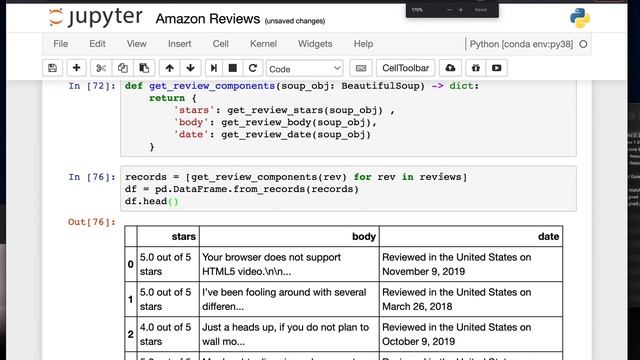Run the current cell and advance
This screenshot has height=360, width=640.
coord(213,68)
